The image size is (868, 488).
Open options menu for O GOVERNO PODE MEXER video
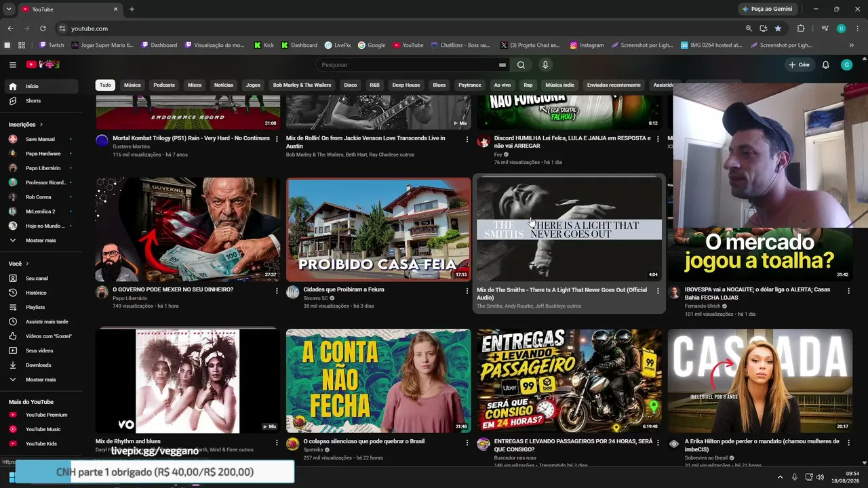276,291
